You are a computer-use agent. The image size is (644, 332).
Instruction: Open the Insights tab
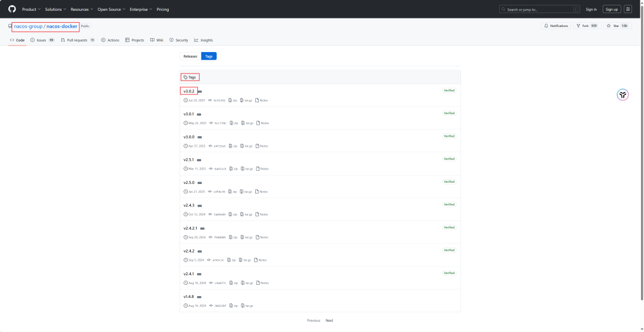204,41
